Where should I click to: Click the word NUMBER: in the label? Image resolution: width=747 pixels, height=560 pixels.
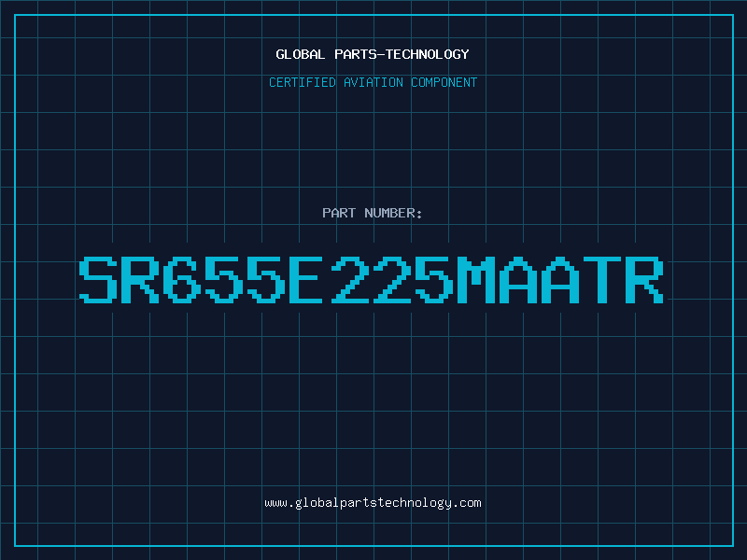[x=393, y=213]
